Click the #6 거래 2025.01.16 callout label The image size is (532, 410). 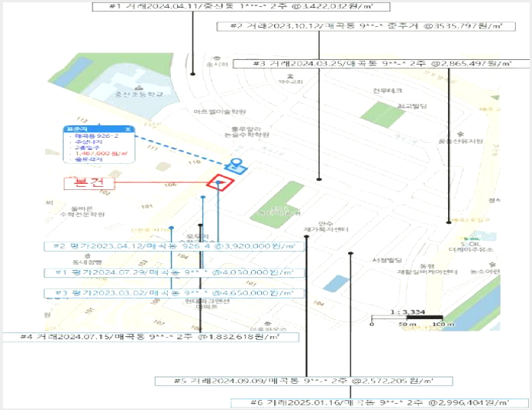380,403
